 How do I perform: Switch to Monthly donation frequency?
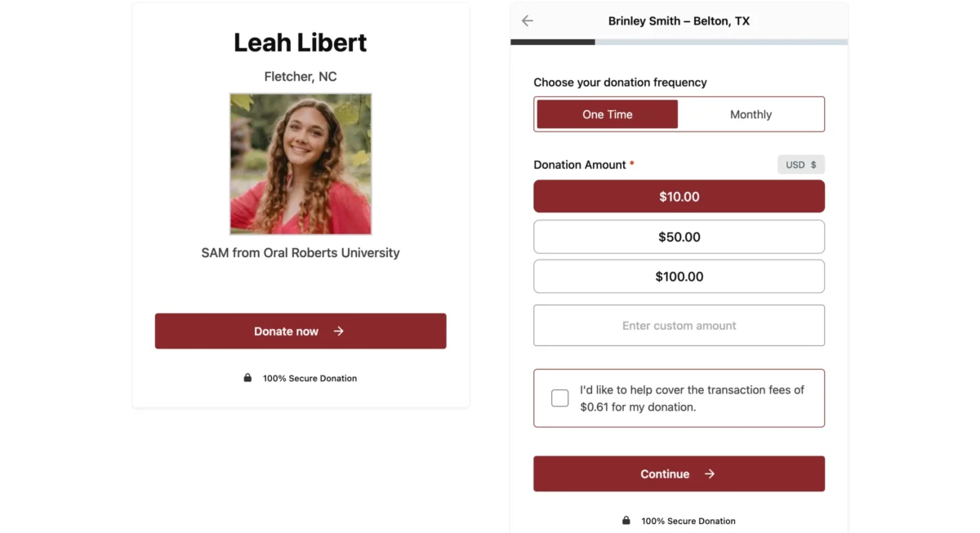tap(751, 114)
